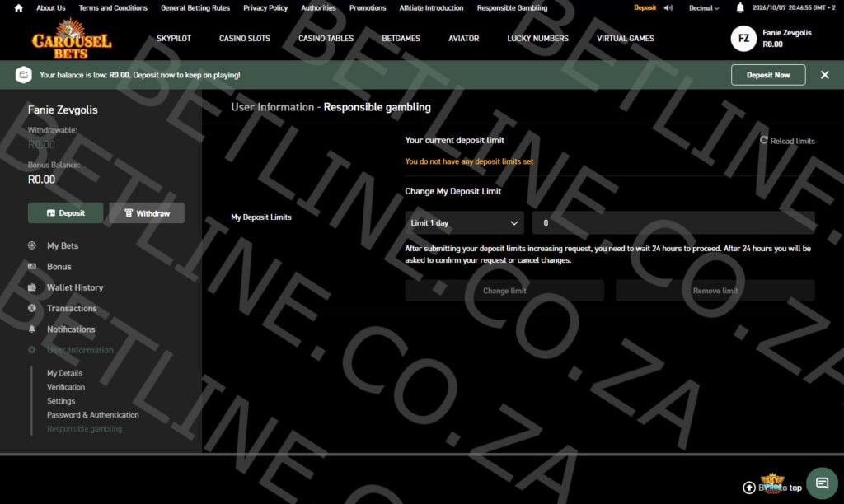Click the green Deposit sidebar button
The image size is (844, 504).
pyautogui.click(x=65, y=213)
